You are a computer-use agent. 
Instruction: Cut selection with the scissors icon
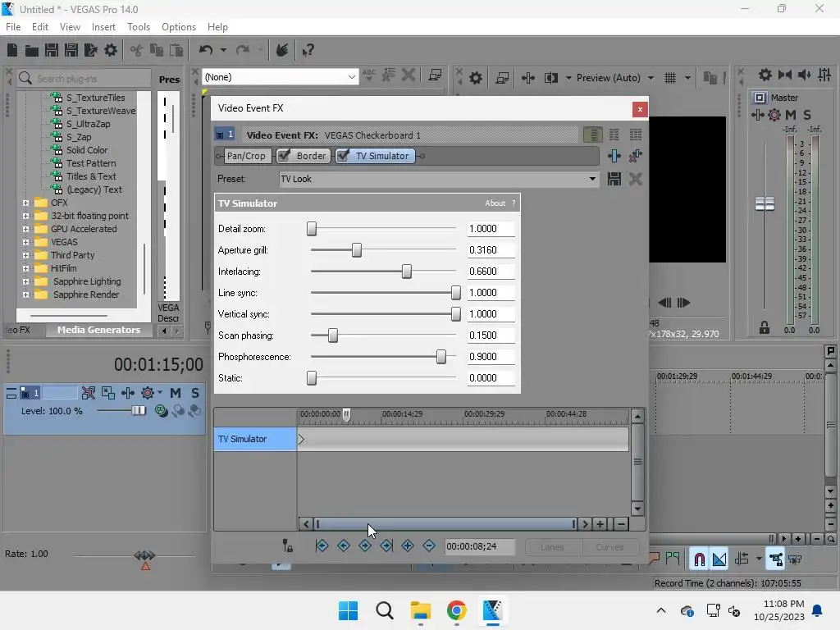click(137, 50)
